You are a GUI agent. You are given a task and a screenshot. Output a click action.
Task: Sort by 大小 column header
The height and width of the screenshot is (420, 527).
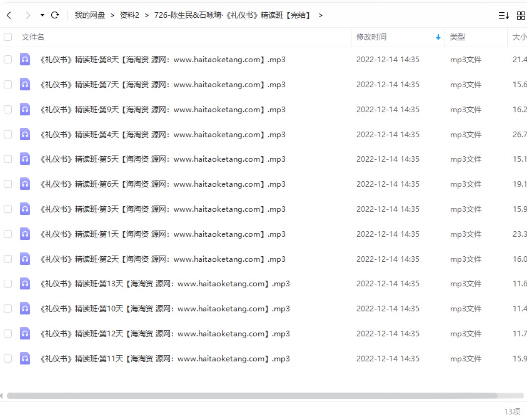tap(519, 37)
